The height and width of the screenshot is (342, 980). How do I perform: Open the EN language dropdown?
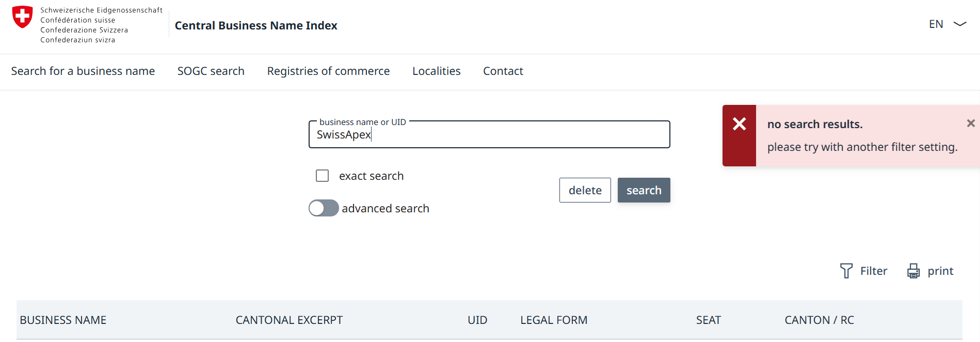[936, 24]
